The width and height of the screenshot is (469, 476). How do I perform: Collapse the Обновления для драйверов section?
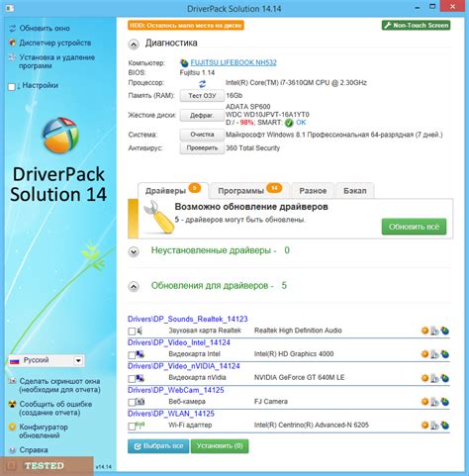[x=134, y=287]
